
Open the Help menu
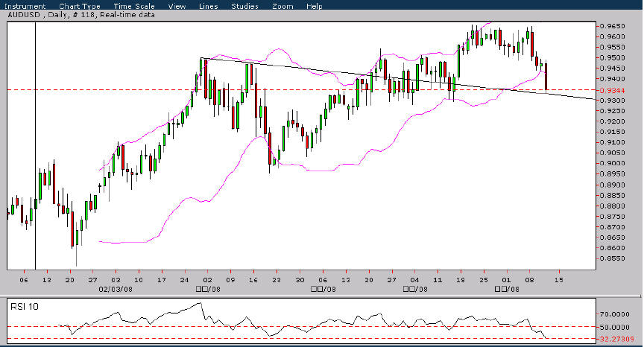315,6
